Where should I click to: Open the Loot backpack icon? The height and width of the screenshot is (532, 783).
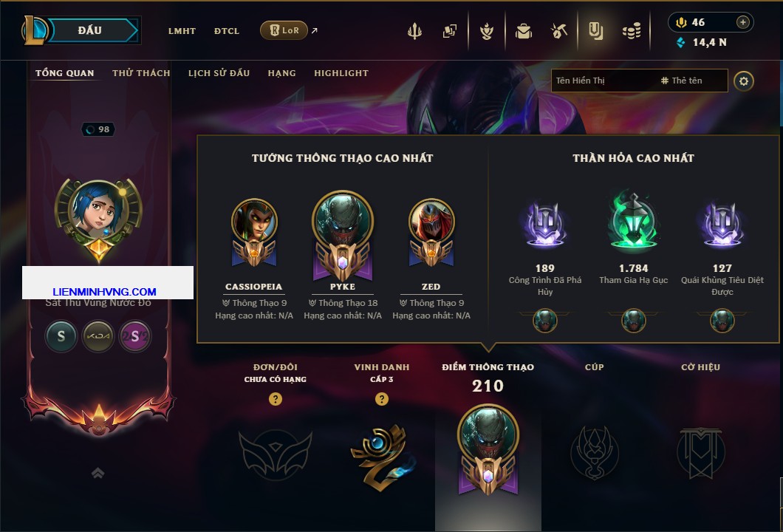click(x=523, y=32)
